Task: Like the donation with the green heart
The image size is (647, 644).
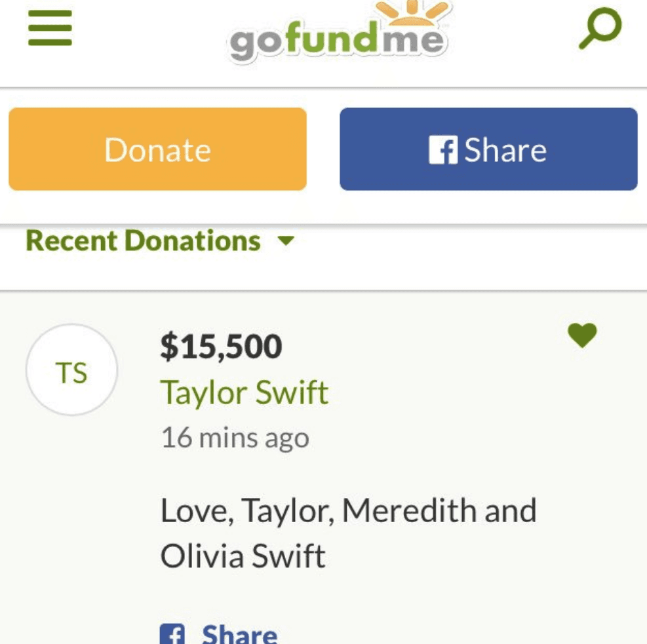Action: tap(582, 335)
